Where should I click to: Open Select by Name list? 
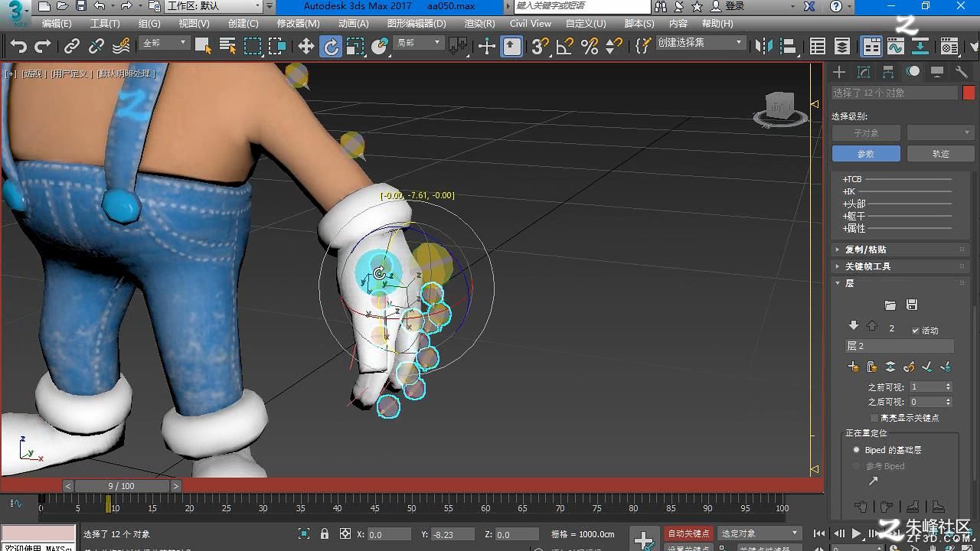227,47
